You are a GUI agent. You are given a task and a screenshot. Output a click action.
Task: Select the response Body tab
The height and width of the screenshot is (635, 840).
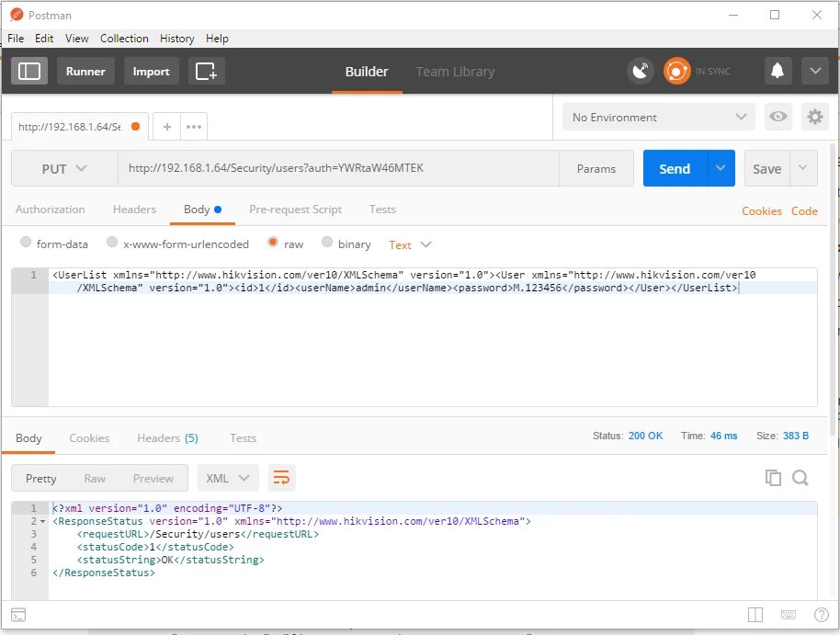[x=28, y=438]
